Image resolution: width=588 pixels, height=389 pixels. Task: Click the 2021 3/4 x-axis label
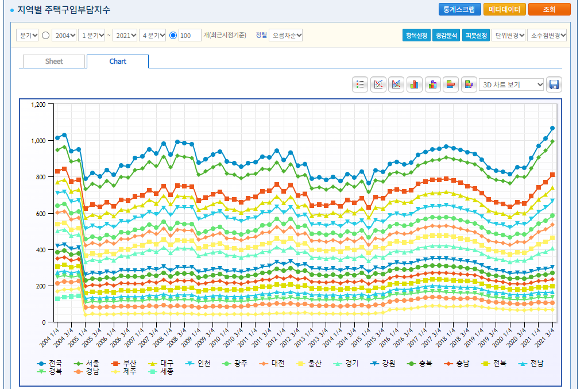point(544,337)
